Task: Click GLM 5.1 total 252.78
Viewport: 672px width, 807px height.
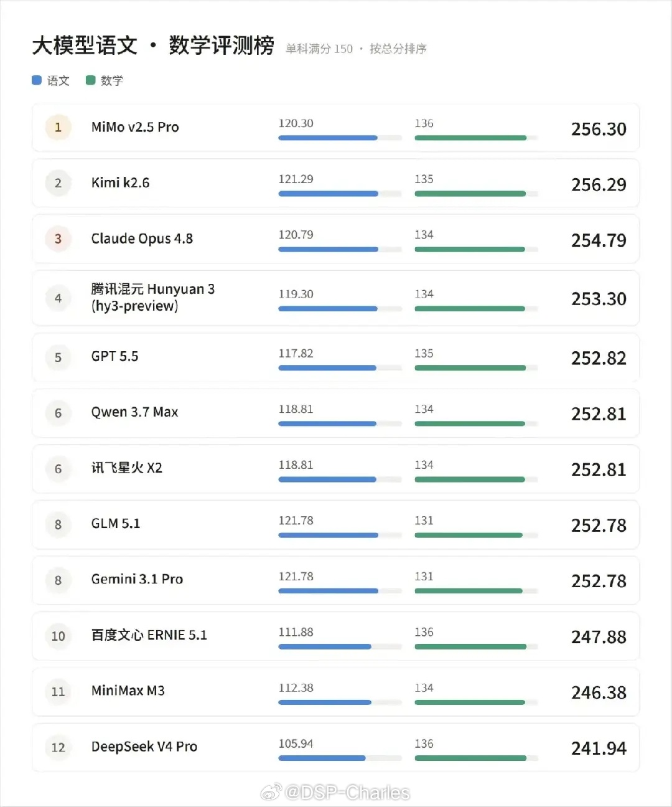Action: pos(599,526)
